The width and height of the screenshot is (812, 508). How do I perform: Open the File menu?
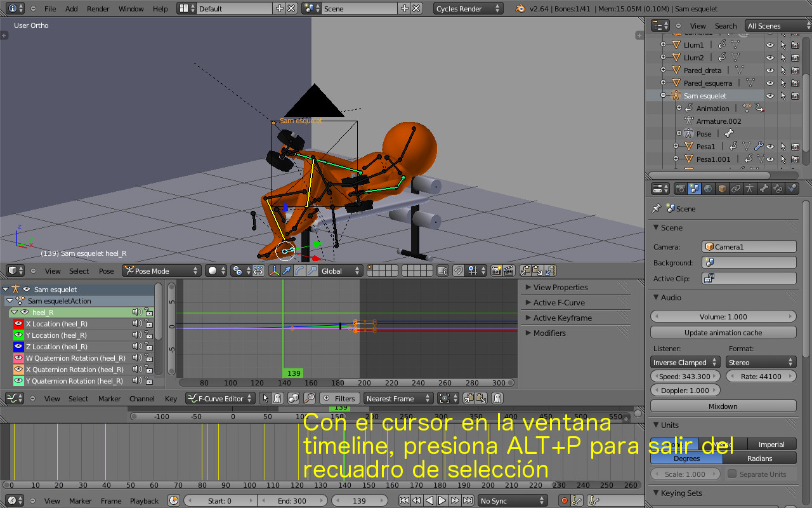[50, 9]
